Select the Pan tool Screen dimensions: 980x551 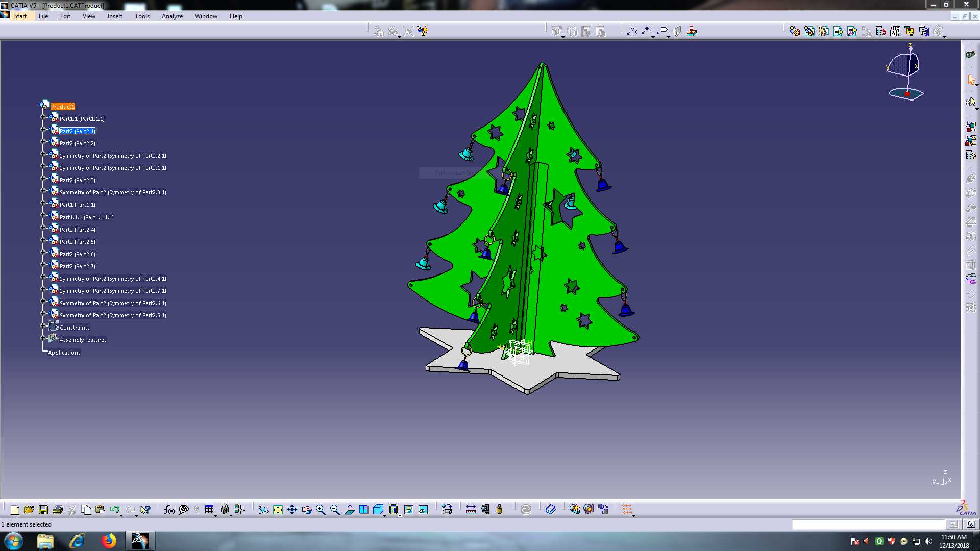pos(292,509)
